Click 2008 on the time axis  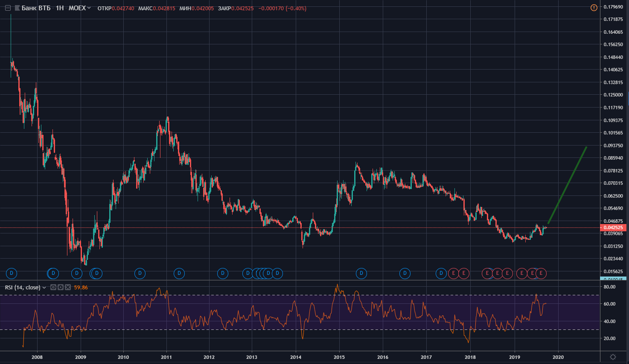coord(37,357)
